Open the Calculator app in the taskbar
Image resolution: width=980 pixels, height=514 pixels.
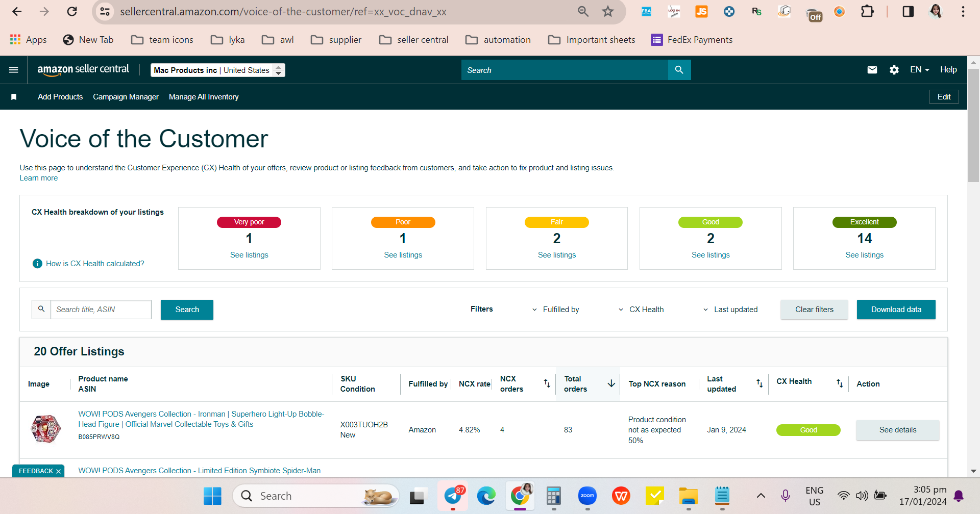pyautogui.click(x=553, y=496)
